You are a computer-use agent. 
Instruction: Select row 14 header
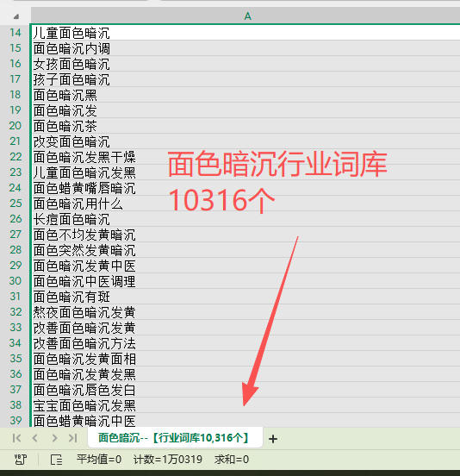[16, 33]
